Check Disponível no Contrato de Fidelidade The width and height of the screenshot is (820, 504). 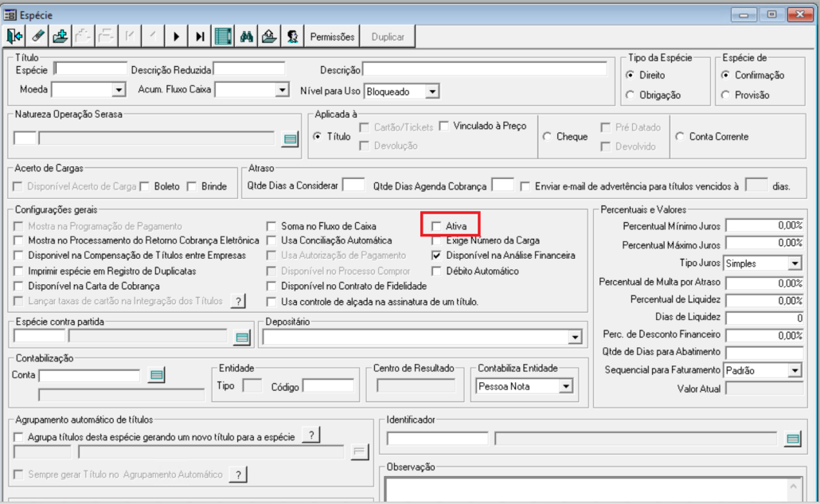tap(271, 287)
